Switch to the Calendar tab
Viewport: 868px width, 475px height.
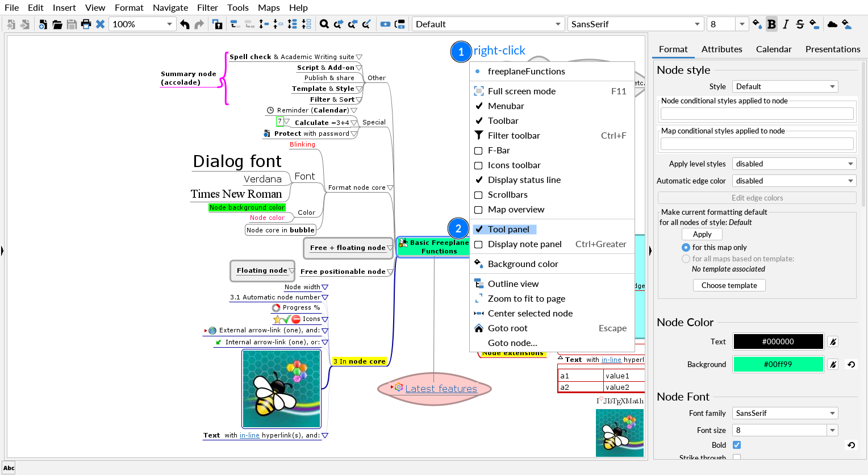pyautogui.click(x=773, y=49)
